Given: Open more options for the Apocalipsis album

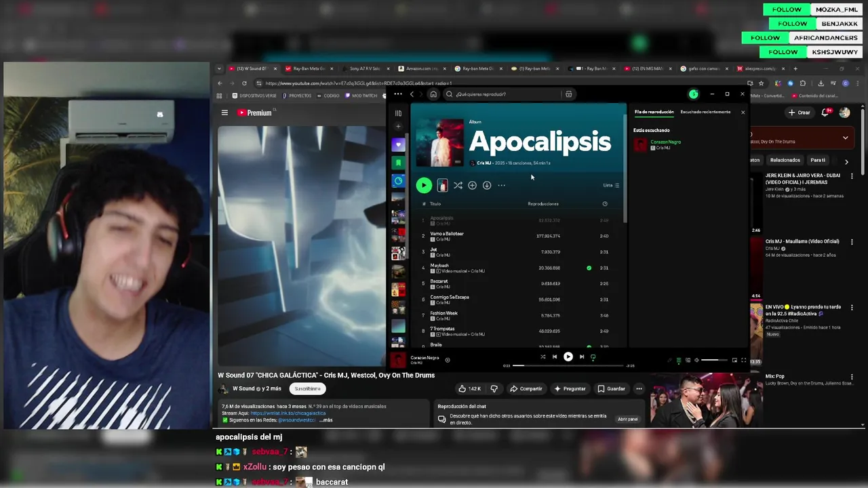Looking at the screenshot, I should click(x=502, y=185).
